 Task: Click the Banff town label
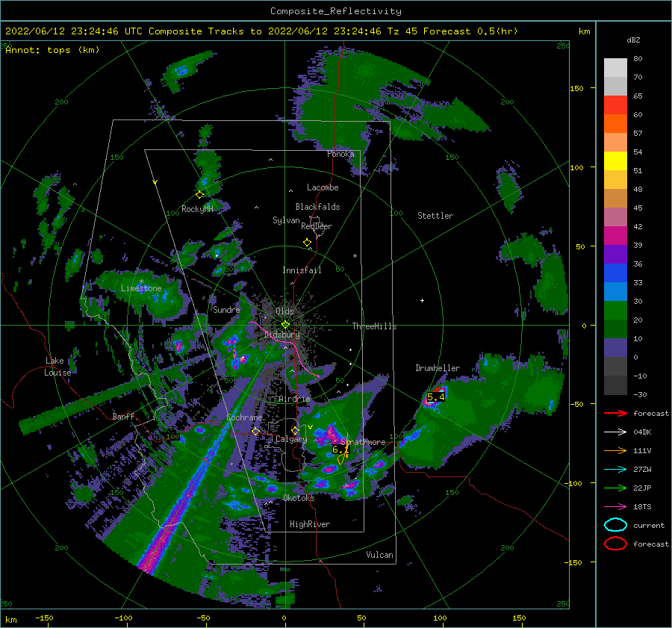click(123, 416)
